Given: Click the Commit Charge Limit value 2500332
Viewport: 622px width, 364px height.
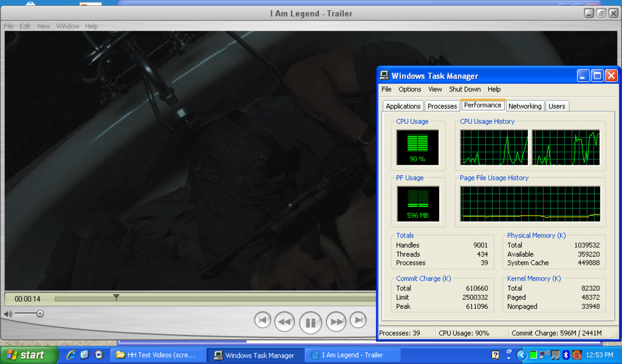Looking at the screenshot, I should click(475, 298).
